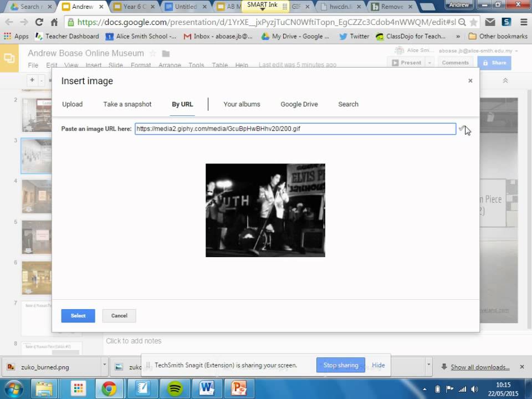Open the Other bookmarks folder
532x399 pixels.
tap(498, 37)
